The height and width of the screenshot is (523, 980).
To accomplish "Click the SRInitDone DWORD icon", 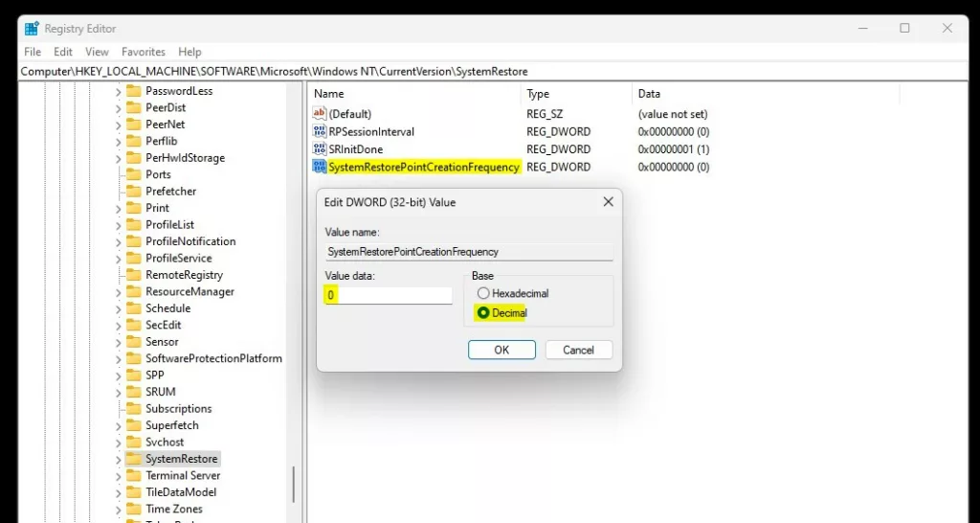I will click(320, 148).
